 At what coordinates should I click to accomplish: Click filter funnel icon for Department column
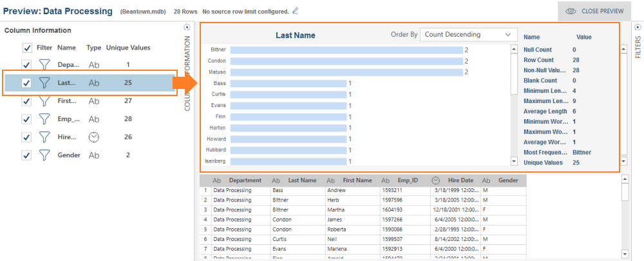coord(44,64)
